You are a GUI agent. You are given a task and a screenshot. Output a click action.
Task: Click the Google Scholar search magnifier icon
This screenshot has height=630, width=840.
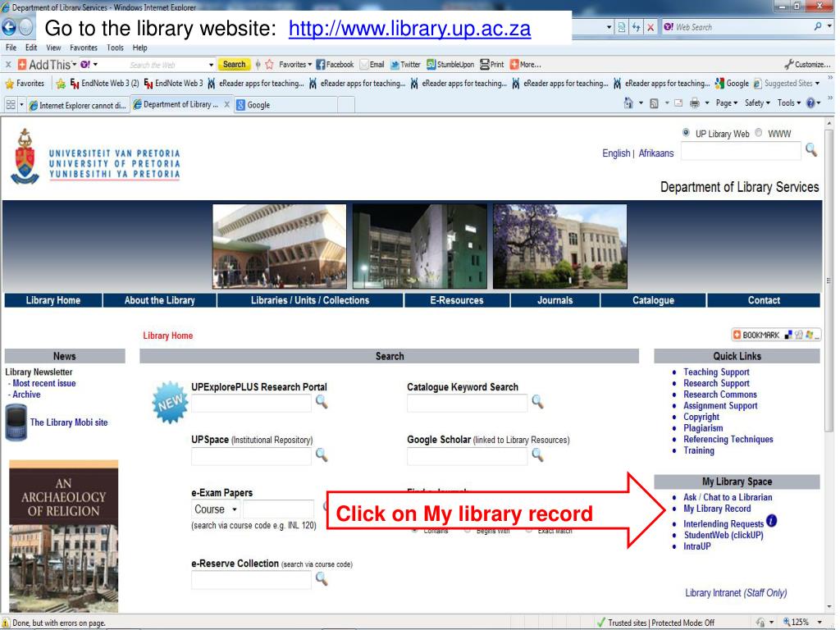click(x=537, y=454)
